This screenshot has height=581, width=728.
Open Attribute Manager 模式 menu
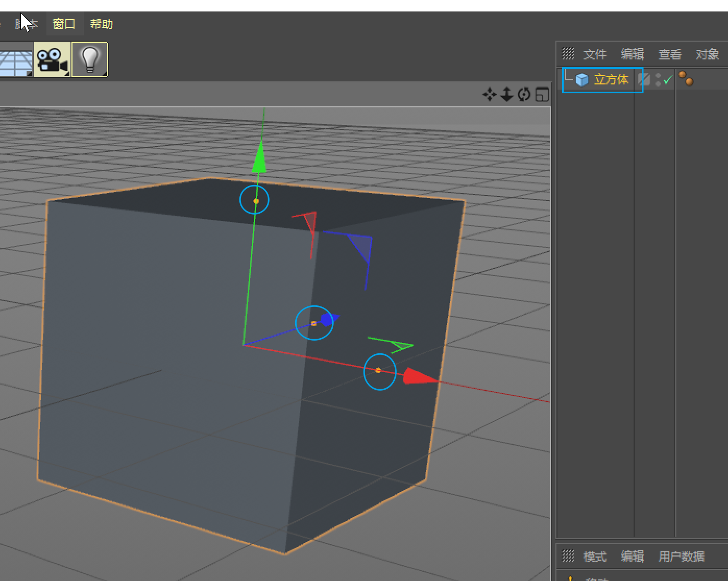click(594, 557)
